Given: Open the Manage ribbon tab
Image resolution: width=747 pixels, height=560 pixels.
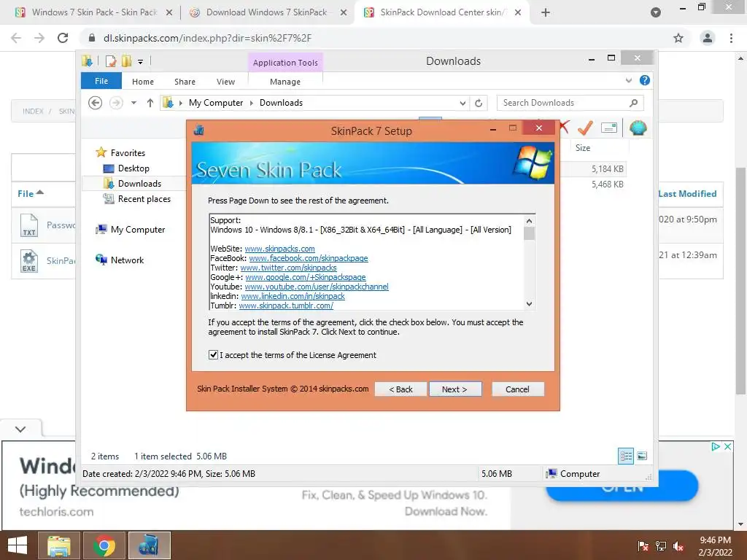Looking at the screenshot, I should click(x=285, y=82).
